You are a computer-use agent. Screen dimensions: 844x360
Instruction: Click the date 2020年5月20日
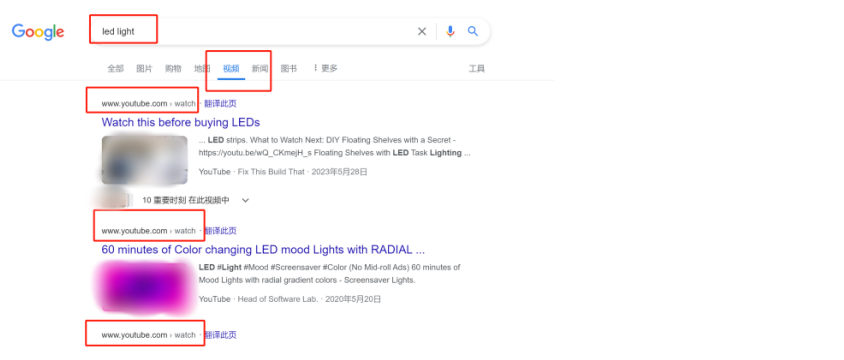(353, 299)
